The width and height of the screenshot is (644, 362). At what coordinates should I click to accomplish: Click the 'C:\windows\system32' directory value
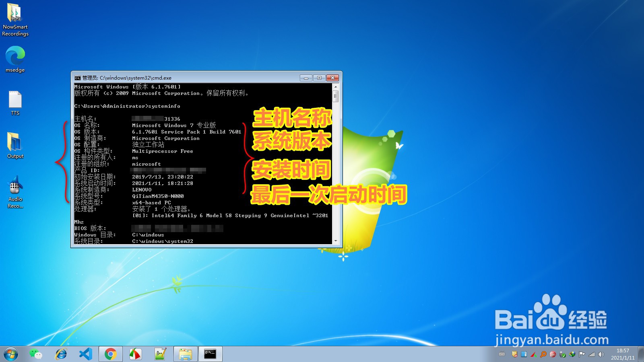(x=163, y=241)
